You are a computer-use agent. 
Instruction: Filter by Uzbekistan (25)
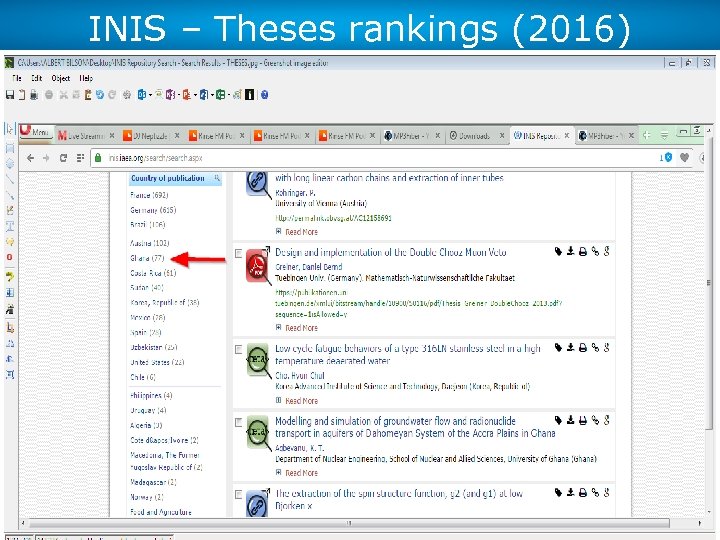(x=153, y=347)
